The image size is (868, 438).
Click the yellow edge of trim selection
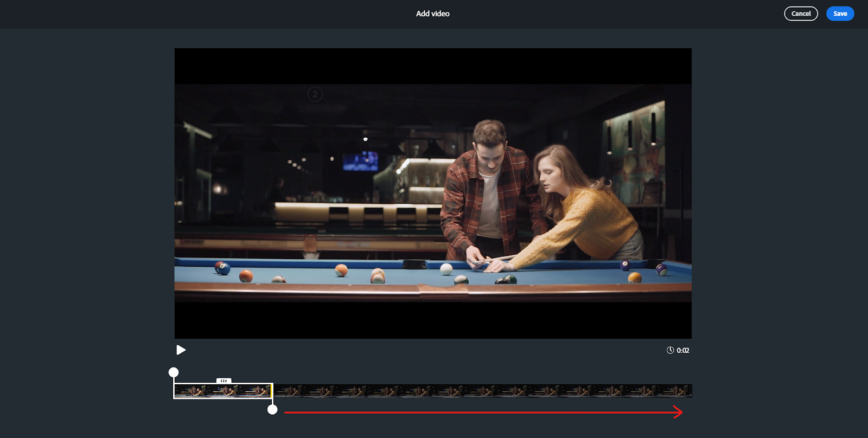271,391
